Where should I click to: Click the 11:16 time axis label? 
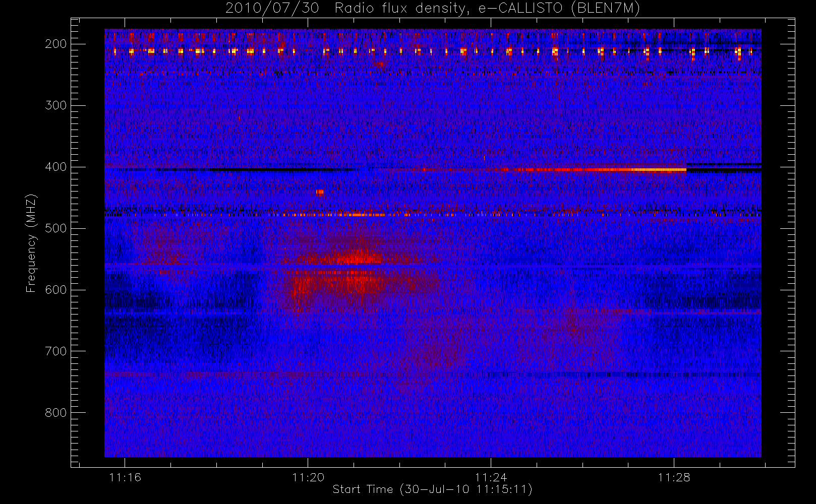[x=125, y=477]
